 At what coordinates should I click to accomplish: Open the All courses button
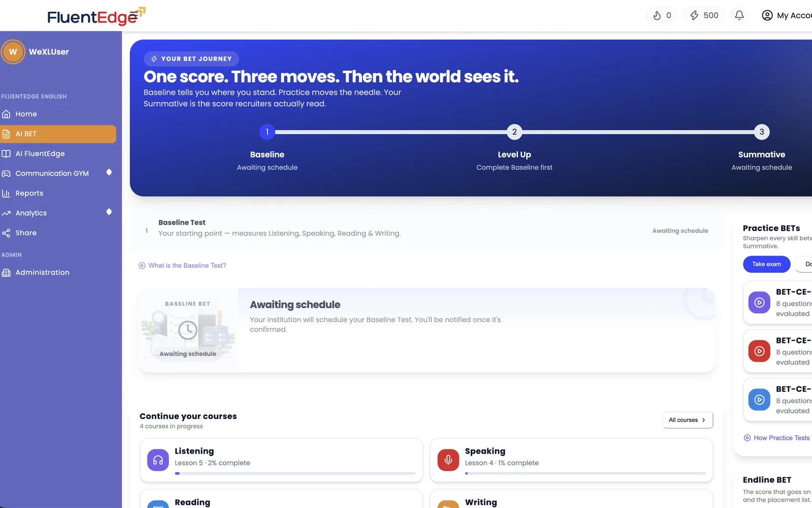click(687, 420)
